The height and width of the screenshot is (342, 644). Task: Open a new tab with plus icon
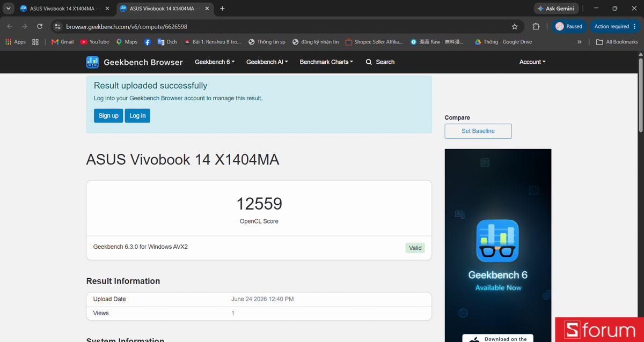click(222, 9)
